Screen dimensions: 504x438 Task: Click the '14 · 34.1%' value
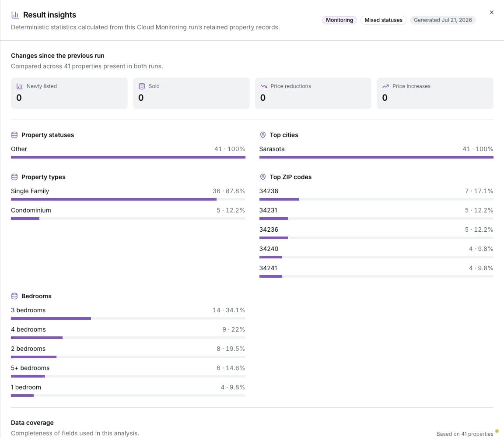tap(228, 310)
